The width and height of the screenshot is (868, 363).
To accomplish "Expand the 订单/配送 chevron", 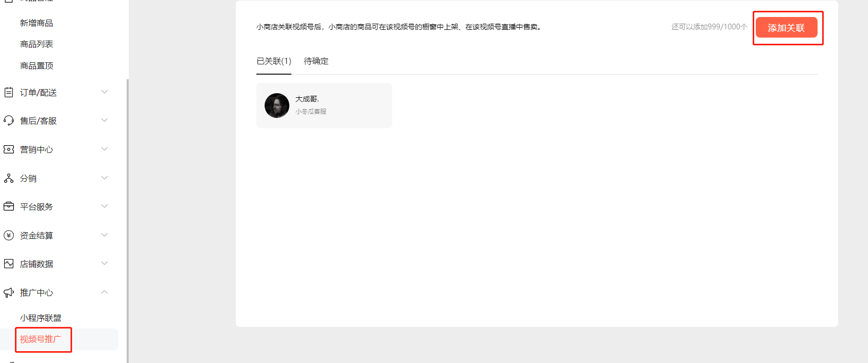I will coord(105,92).
